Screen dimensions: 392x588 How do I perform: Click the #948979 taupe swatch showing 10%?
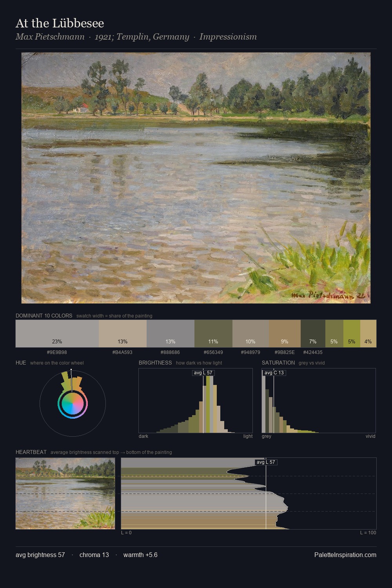point(250,334)
